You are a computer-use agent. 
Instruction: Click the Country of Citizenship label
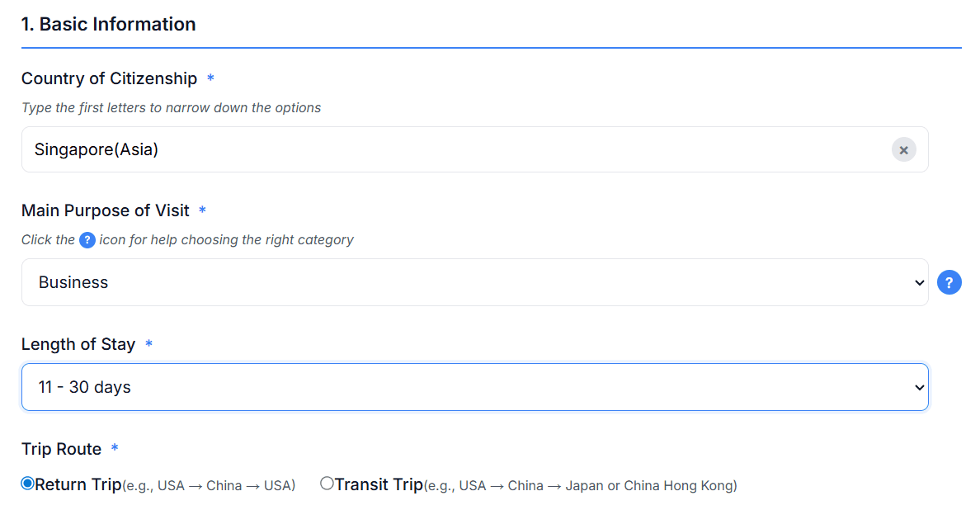[x=109, y=78]
